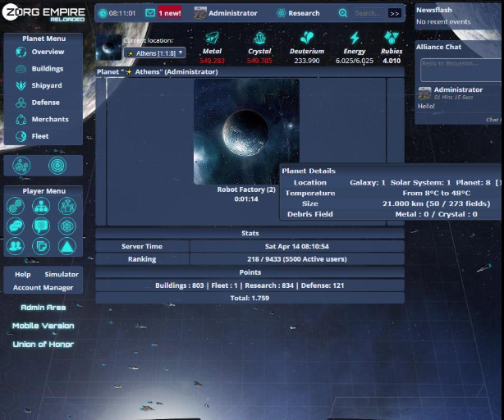Click the Ranking value 218 / 9433
The image size is (504, 420).
296,259
